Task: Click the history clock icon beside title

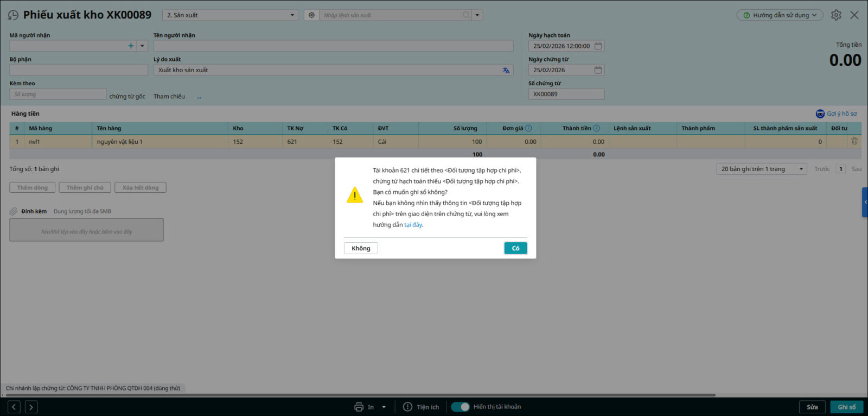Action: [x=13, y=15]
